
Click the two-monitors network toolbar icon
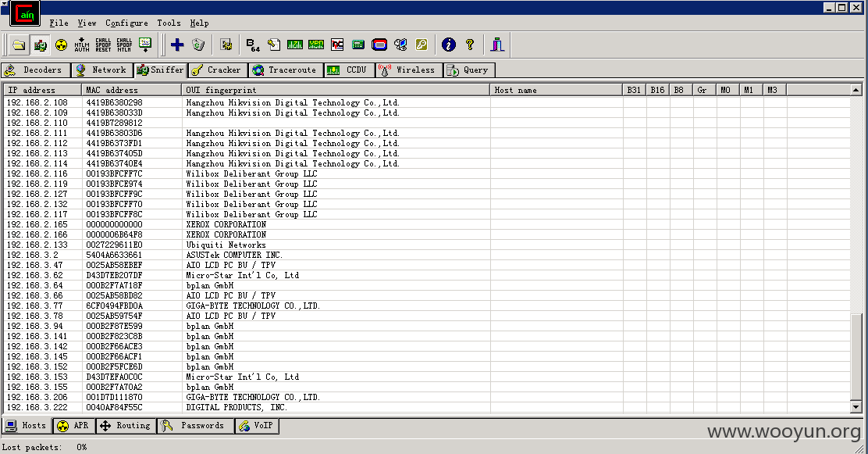[400, 45]
